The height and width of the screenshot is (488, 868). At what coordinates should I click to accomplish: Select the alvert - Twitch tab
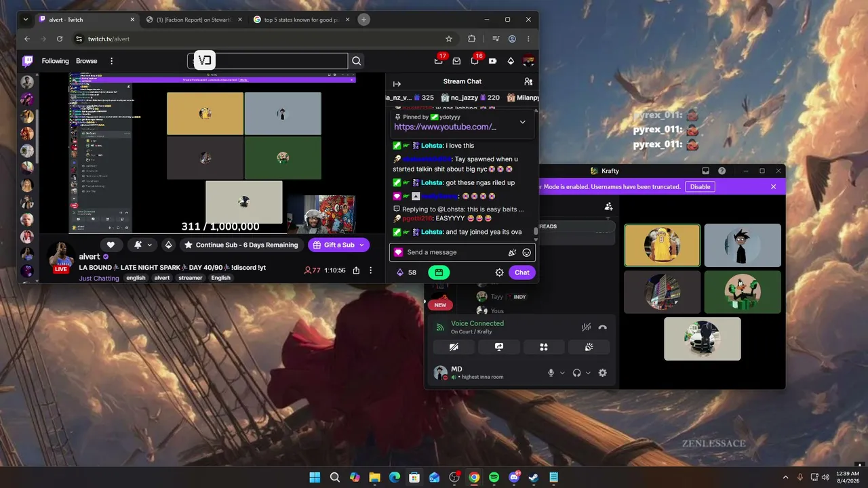[86, 20]
